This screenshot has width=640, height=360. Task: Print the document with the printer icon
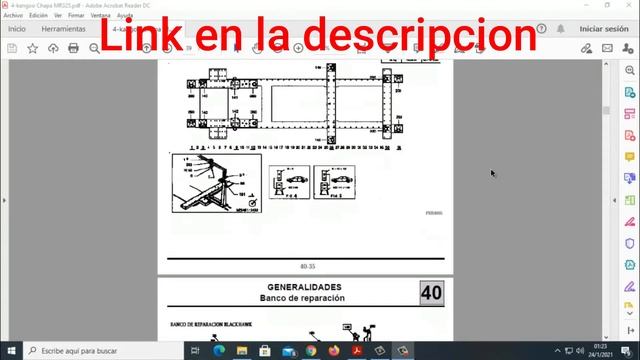[73, 48]
